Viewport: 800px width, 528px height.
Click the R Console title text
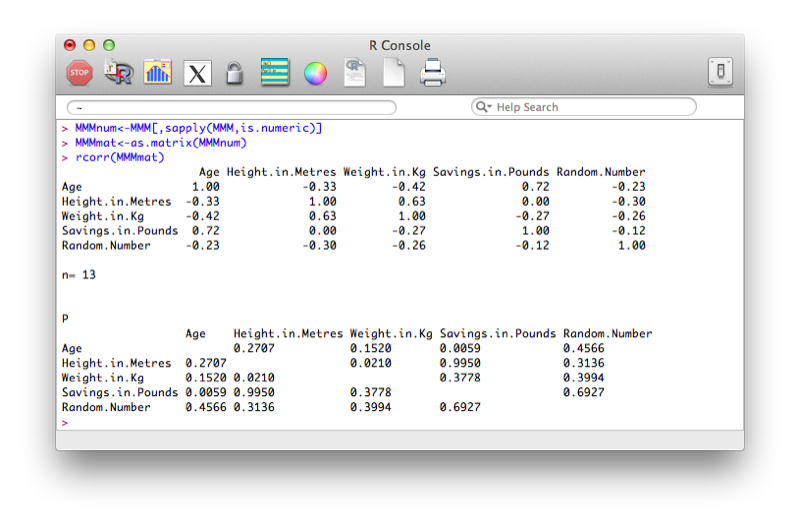tap(399, 45)
